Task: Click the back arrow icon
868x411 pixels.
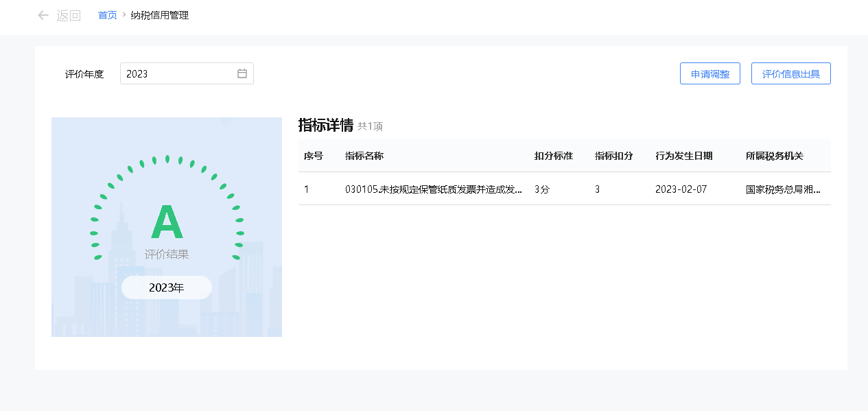Action: 43,15
